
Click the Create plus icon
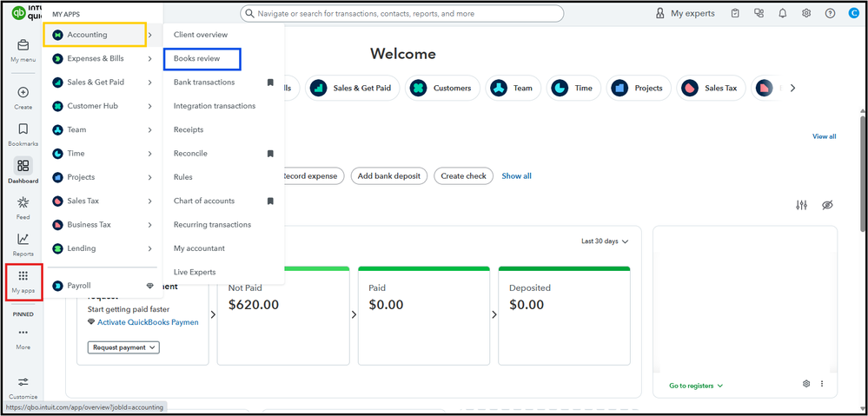pos(23,92)
